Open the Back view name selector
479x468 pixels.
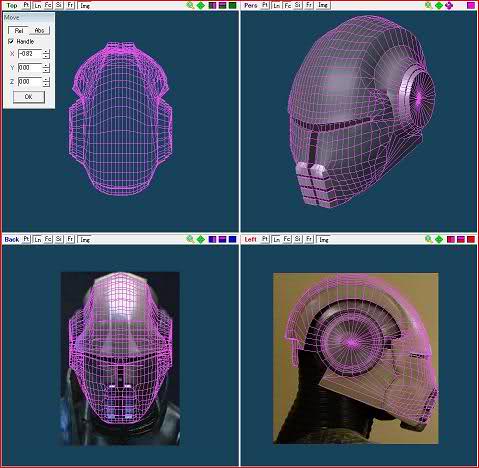(x=12, y=239)
